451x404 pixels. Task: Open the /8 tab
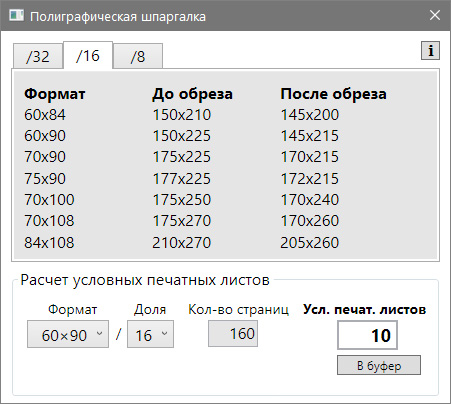point(138,56)
